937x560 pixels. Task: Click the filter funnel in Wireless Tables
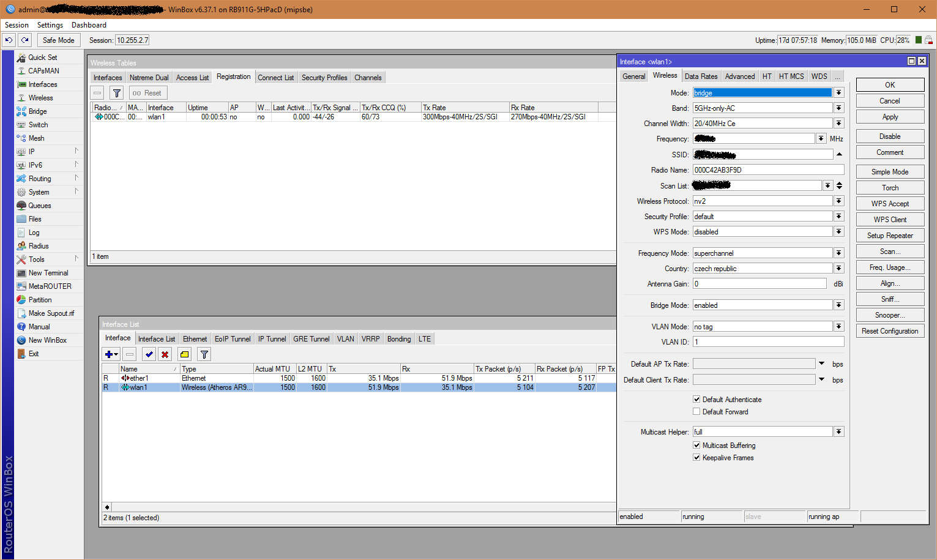(x=117, y=93)
